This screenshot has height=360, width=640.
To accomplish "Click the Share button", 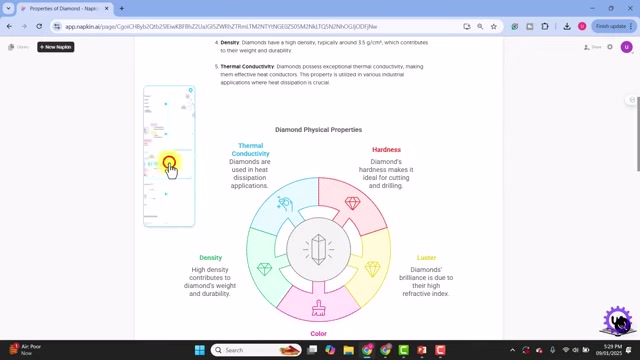I will (593, 47).
